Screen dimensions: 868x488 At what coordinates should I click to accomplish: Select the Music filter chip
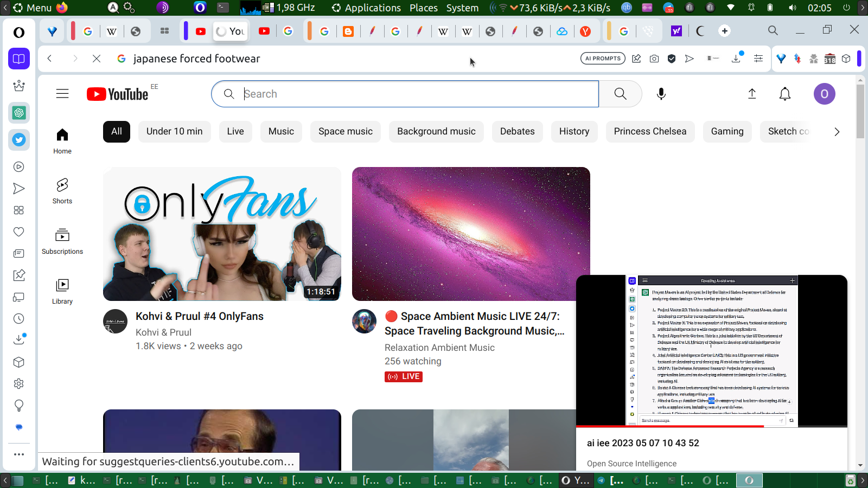[281, 132]
